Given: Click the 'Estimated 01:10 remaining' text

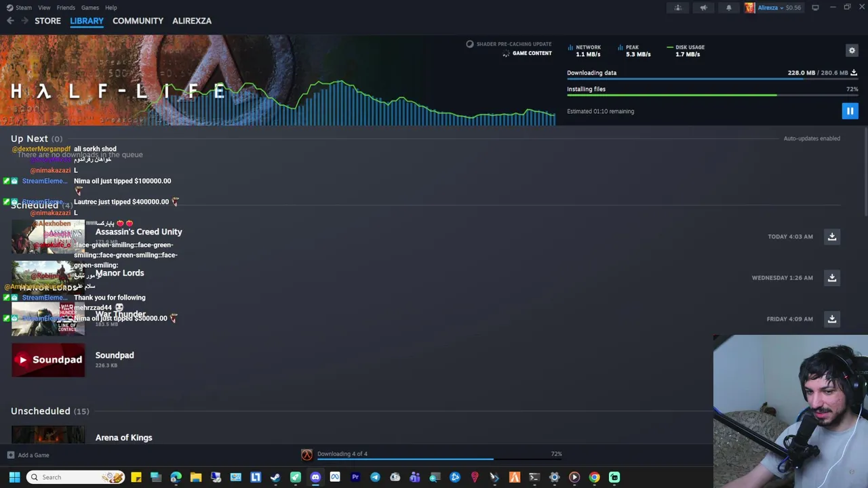Looking at the screenshot, I should pyautogui.click(x=600, y=111).
